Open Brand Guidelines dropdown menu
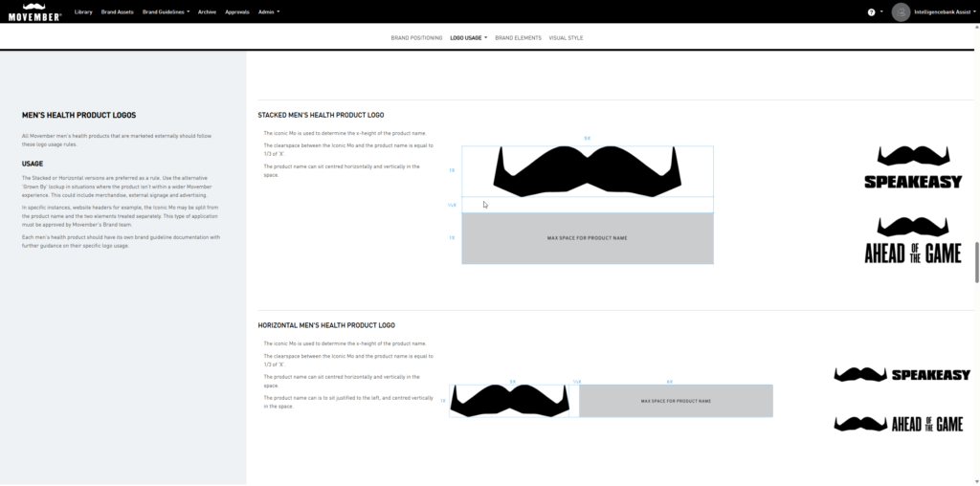Image resolution: width=980 pixels, height=486 pixels. click(x=166, y=11)
